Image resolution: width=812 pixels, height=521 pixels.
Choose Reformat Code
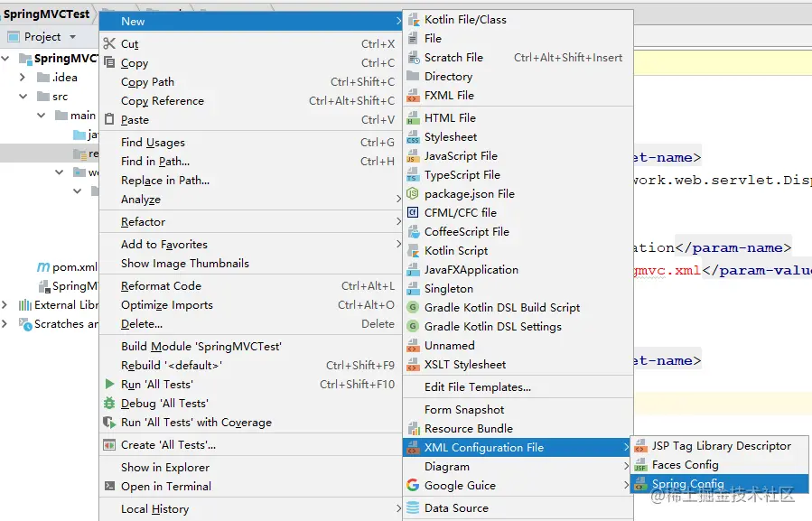pyautogui.click(x=250, y=286)
